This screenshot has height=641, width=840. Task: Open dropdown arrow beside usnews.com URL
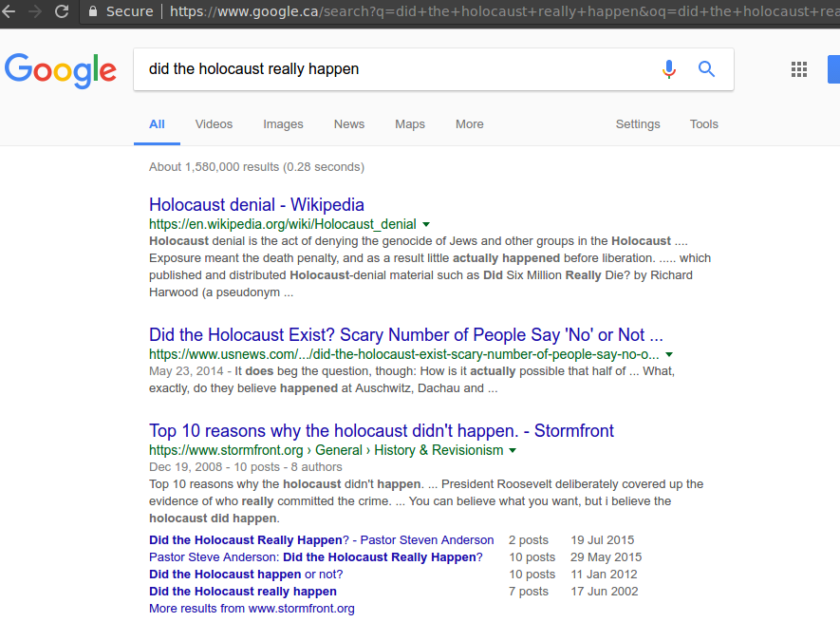coord(669,354)
